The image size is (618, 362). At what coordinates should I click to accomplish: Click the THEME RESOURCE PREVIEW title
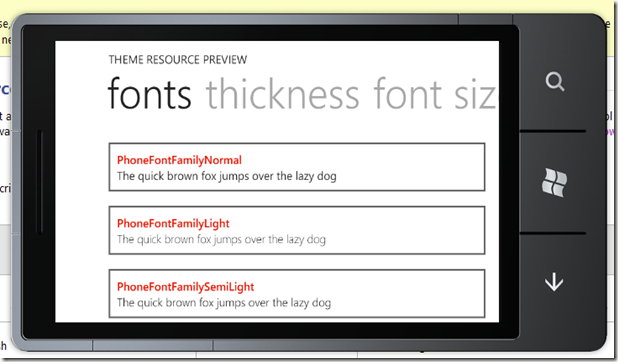[x=178, y=60]
